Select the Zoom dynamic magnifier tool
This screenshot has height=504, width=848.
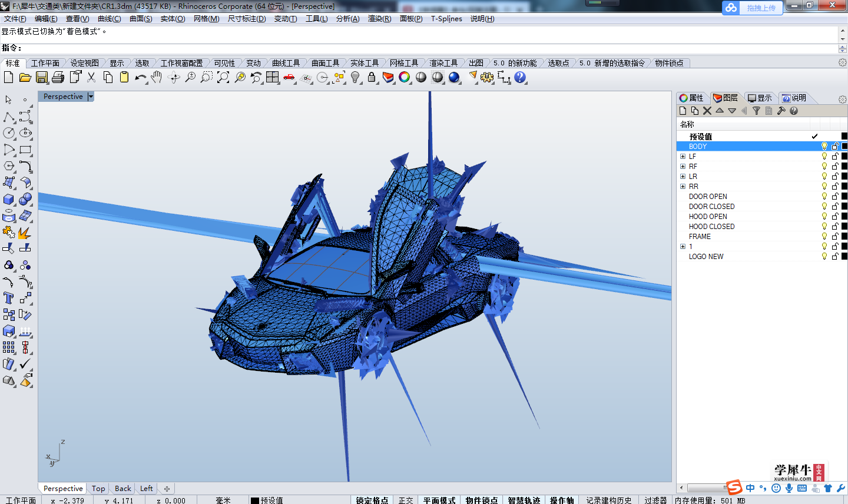190,77
